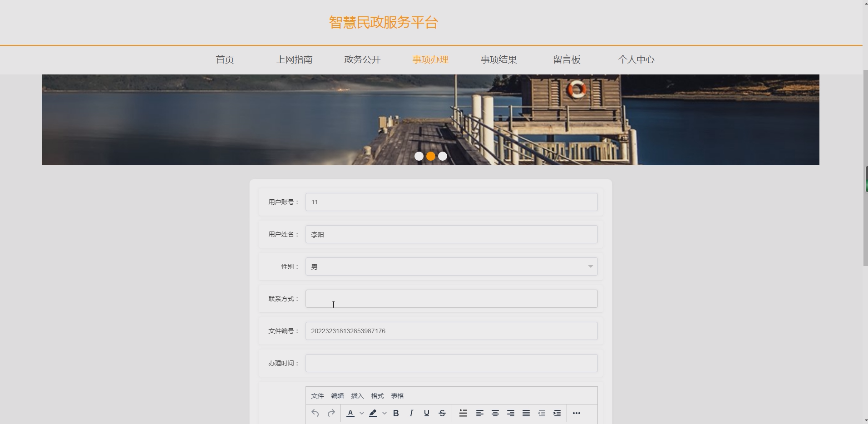Screen dimensions: 868x424
Task: Open the 表格 editor menu
Action: [x=397, y=396]
